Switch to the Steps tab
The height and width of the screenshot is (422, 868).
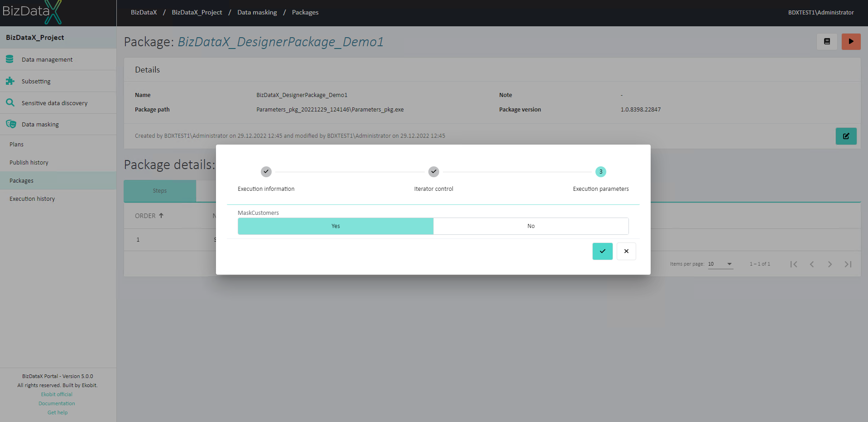pos(160,191)
